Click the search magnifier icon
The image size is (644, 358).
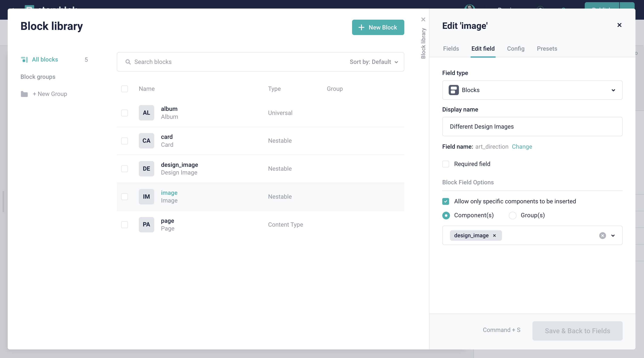coord(128,62)
